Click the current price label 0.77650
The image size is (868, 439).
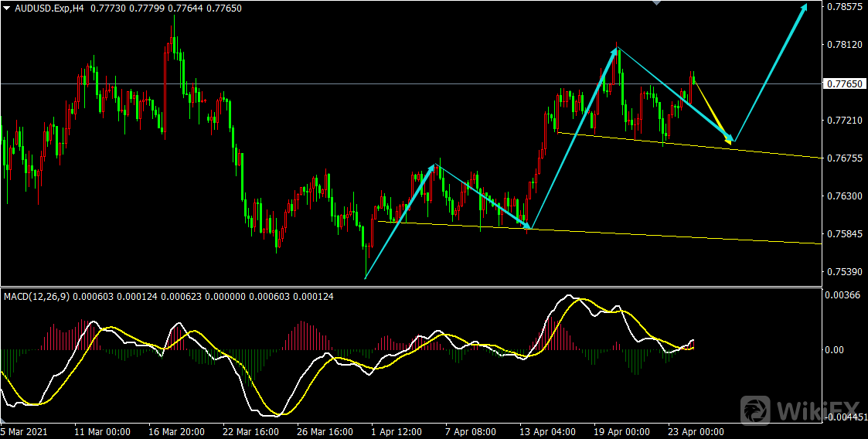(843, 83)
